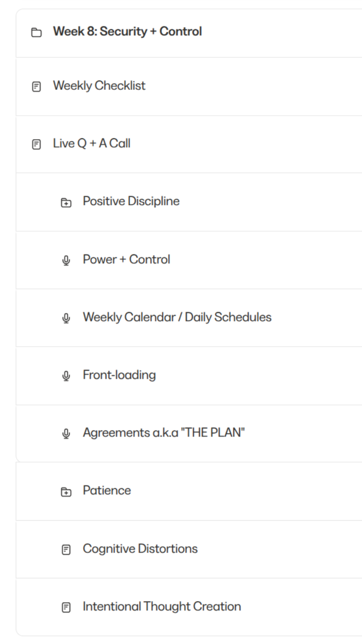
Task: Open Agreements a.k.a "THE PLAN" lesson
Action: coord(164,433)
